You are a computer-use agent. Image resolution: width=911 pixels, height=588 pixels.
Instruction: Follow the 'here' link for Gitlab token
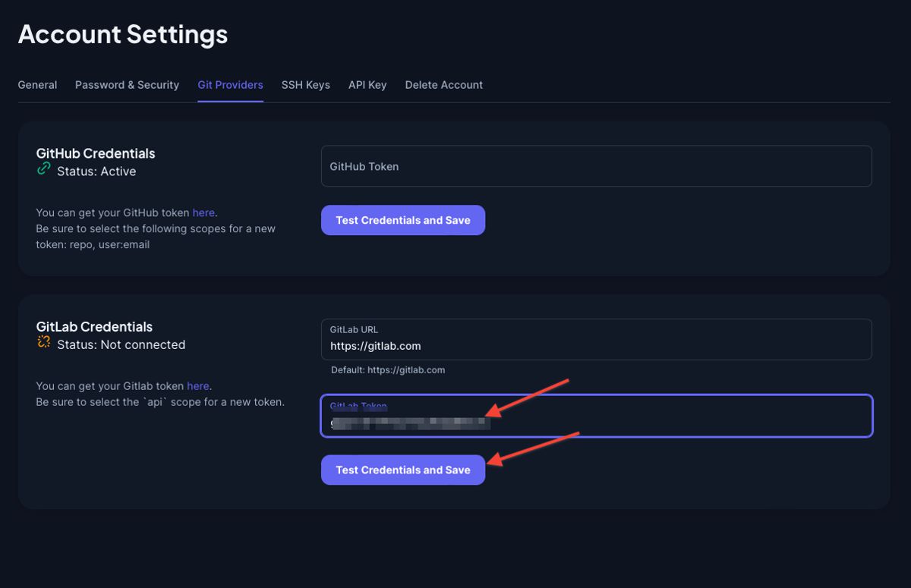point(198,386)
